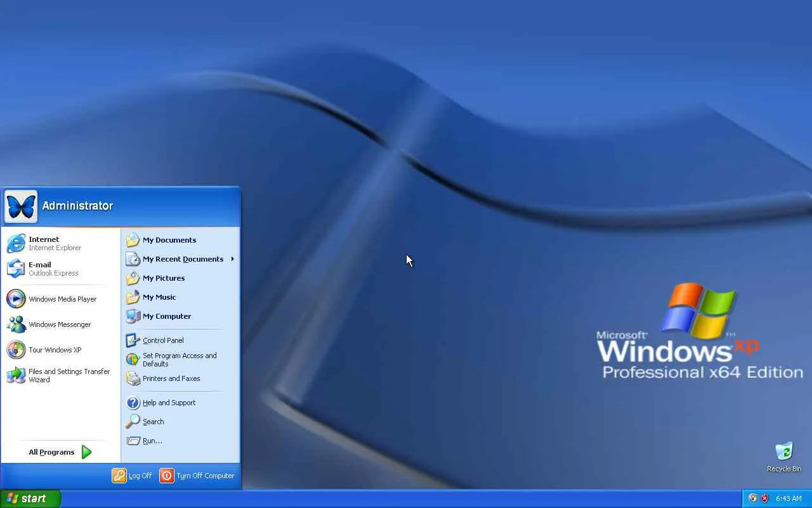Open the My Music folder icon
Viewport: 812px width, 508px height.
(133, 297)
